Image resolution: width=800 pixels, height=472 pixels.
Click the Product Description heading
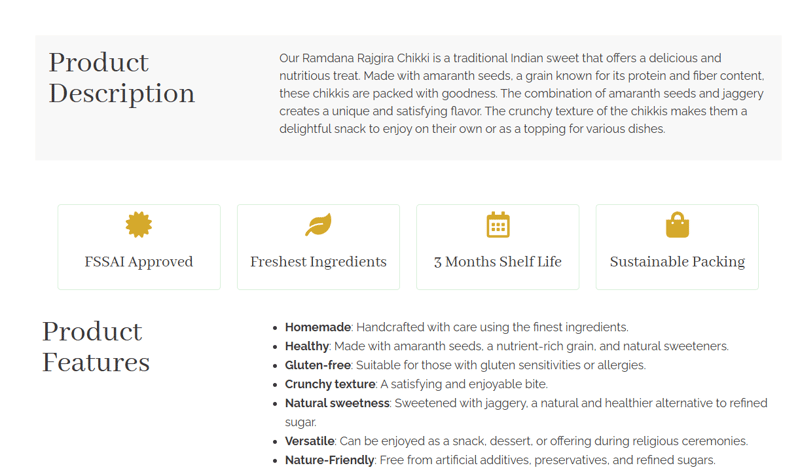pos(121,78)
